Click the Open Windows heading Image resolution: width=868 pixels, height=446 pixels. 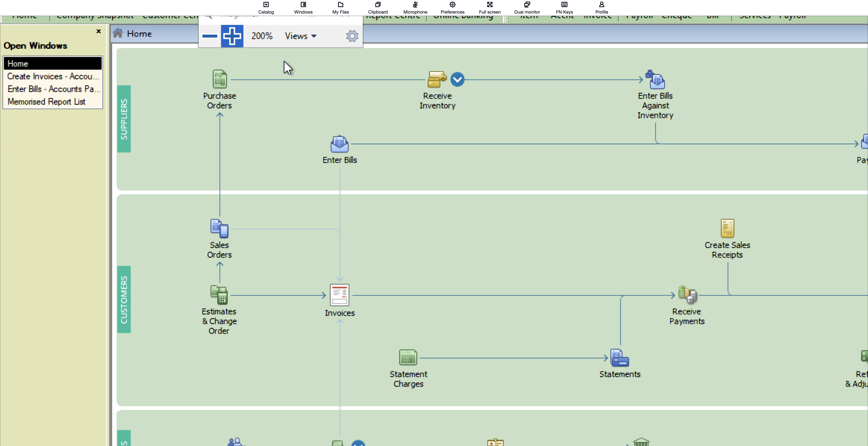coord(35,45)
